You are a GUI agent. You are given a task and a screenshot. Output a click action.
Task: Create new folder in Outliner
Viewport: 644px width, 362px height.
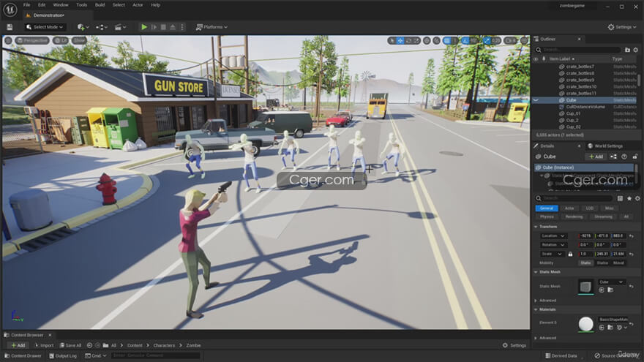point(627,50)
